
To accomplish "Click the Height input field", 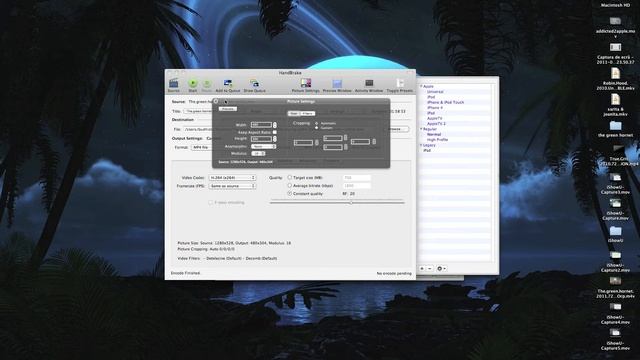I will (x=261, y=139).
